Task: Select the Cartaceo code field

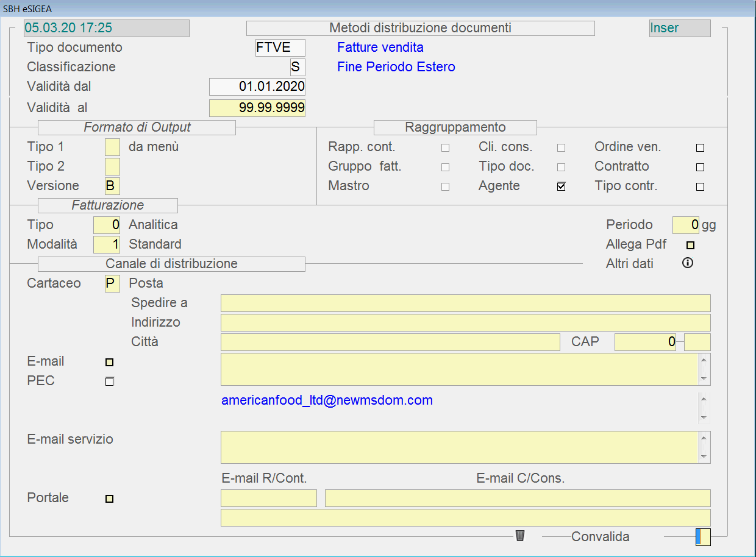Action: click(112, 283)
